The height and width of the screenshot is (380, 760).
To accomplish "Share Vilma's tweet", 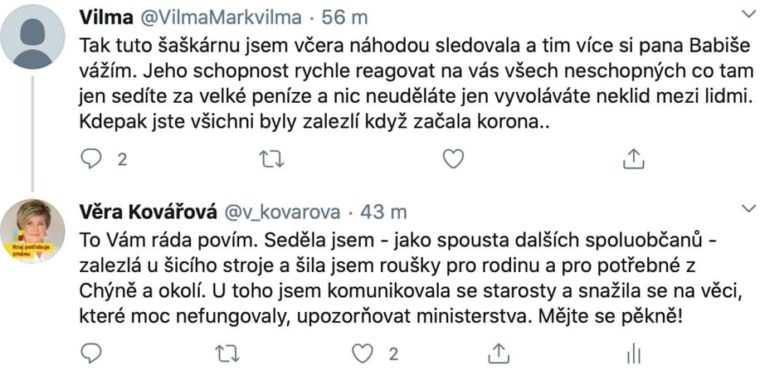I will [633, 159].
